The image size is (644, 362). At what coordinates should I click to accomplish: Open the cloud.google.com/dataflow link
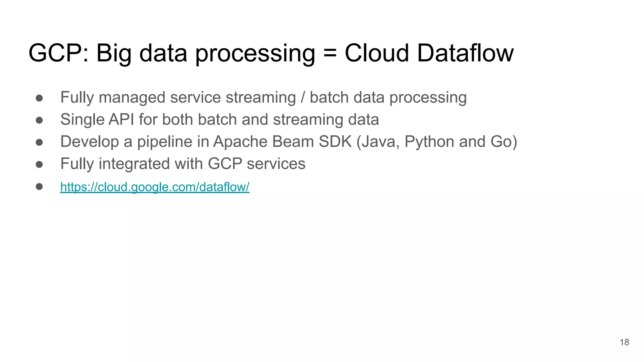click(x=155, y=187)
